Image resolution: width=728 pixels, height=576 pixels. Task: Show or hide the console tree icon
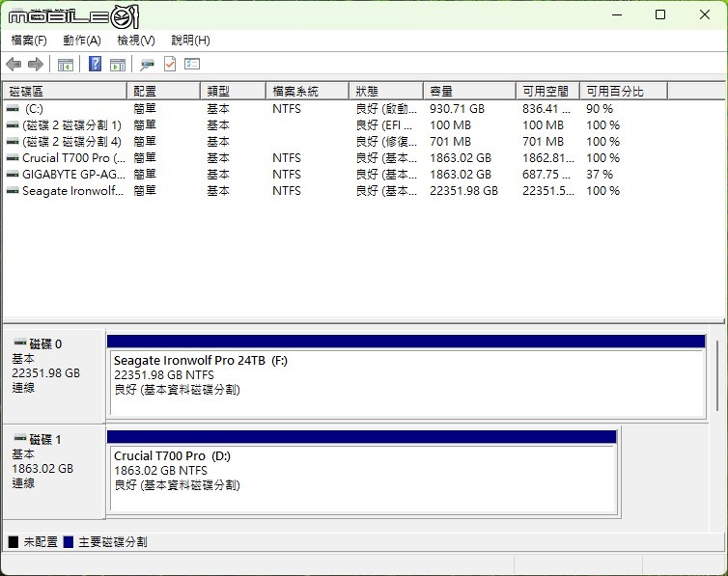click(66, 65)
